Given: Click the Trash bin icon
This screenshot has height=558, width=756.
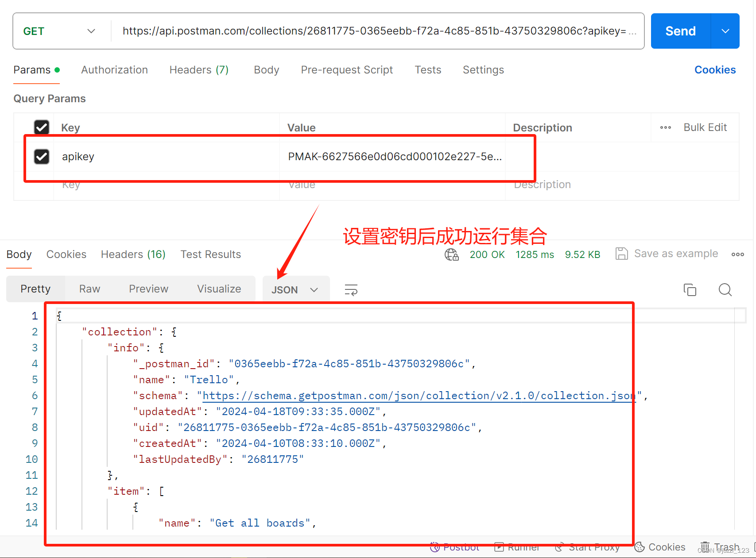Looking at the screenshot, I should click(705, 547).
